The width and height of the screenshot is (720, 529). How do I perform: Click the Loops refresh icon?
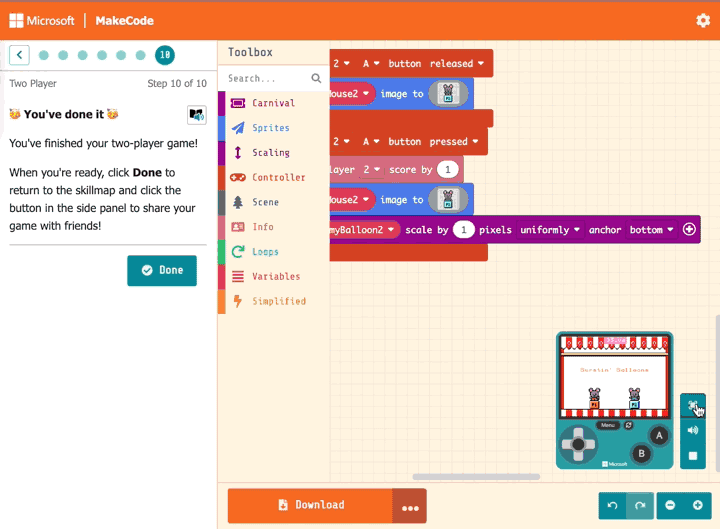click(238, 252)
